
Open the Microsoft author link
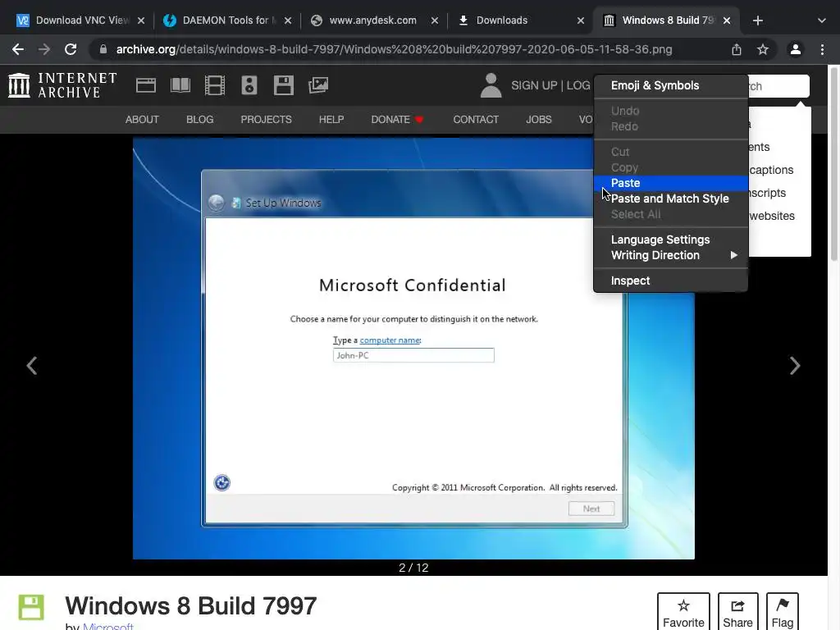pyautogui.click(x=108, y=626)
